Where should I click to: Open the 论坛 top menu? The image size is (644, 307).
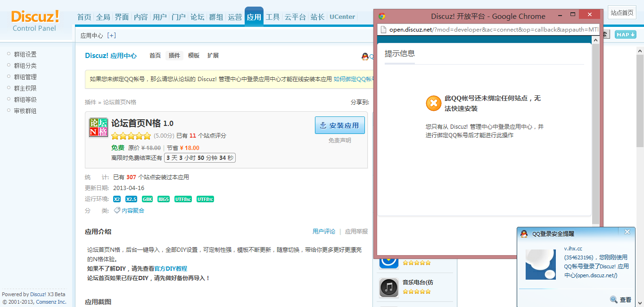198,17
